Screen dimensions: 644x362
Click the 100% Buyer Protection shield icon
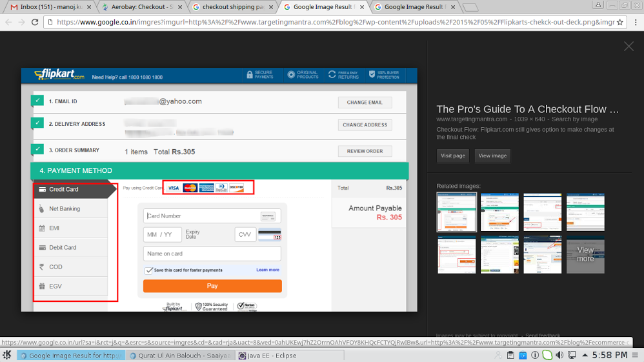(x=372, y=74)
